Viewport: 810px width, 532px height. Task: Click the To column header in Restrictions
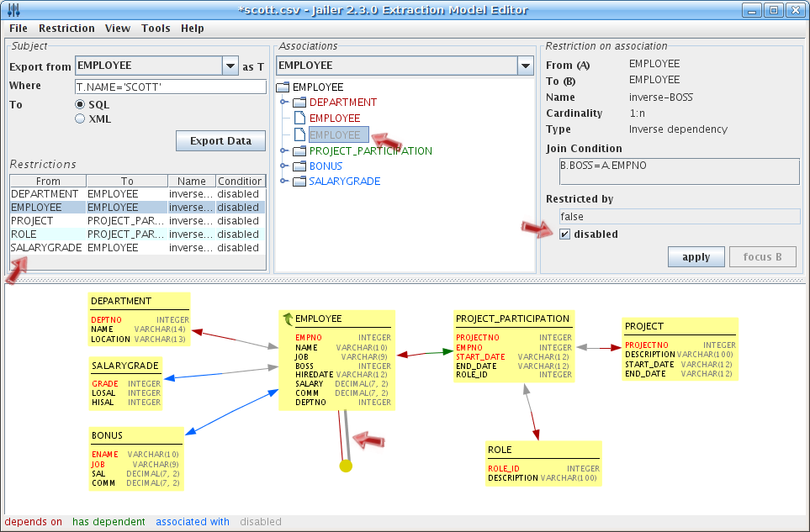127,182
